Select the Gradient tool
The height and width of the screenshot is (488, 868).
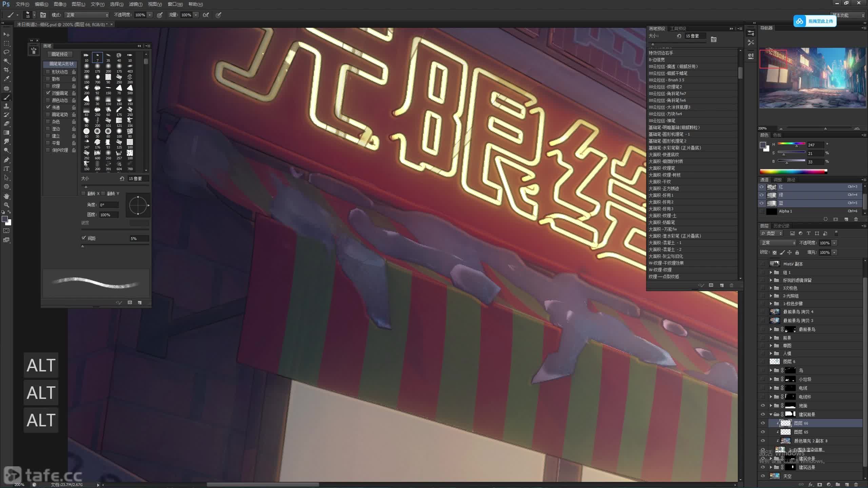[6, 133]
